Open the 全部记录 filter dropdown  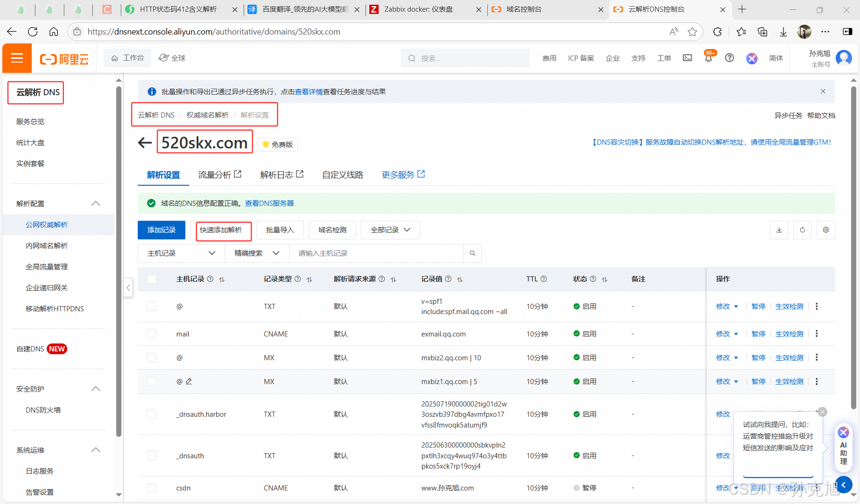[390, 230]
